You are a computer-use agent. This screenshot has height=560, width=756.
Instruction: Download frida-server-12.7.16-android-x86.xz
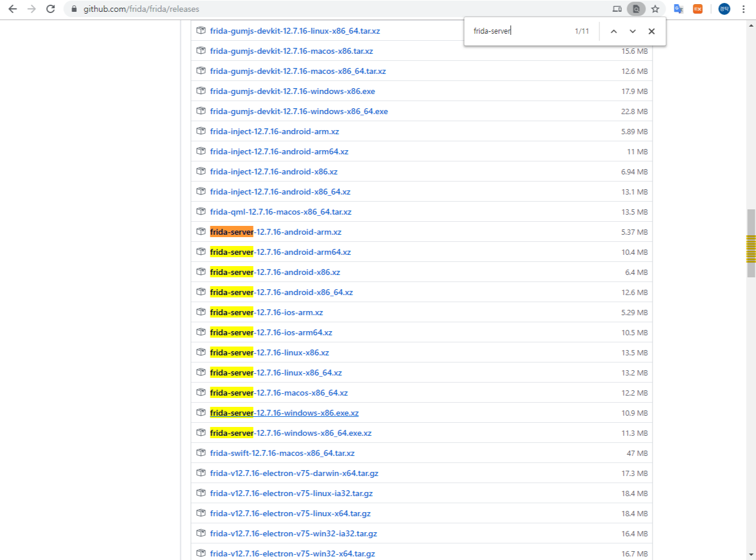(x=275, y=272)
